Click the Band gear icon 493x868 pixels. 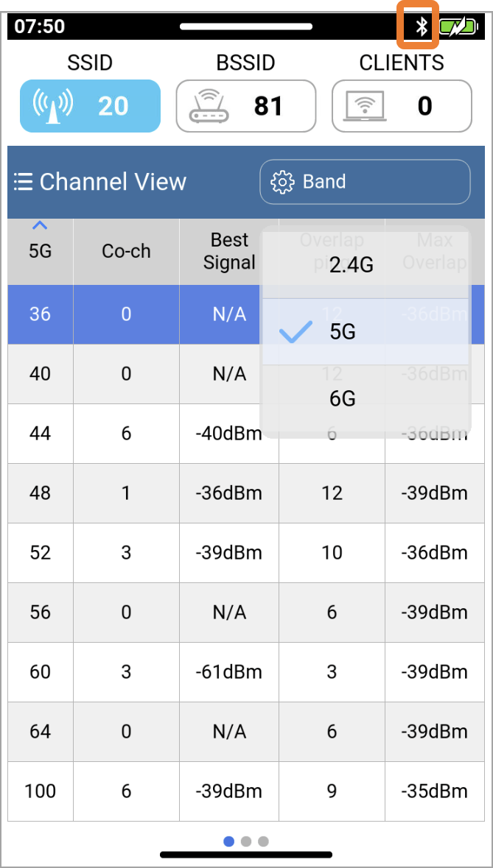282,182
